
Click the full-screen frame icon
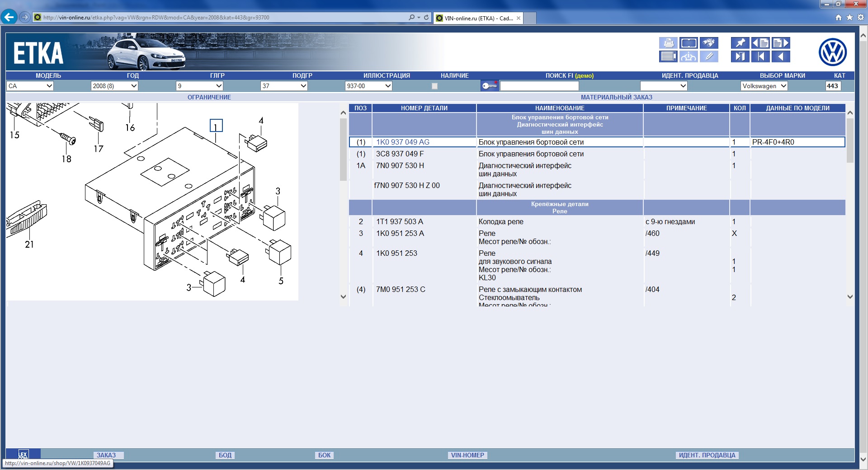(x=689, y=43)
